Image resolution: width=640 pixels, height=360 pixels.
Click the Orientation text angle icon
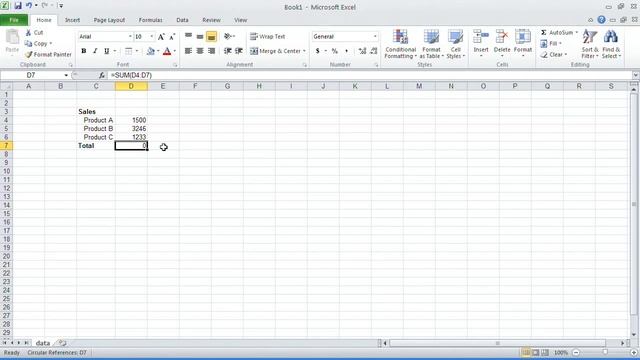pyautogui.click(x=228, y=36)
